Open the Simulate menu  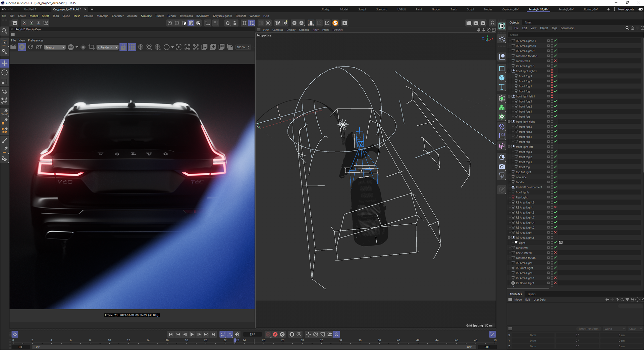coord(146,16)
